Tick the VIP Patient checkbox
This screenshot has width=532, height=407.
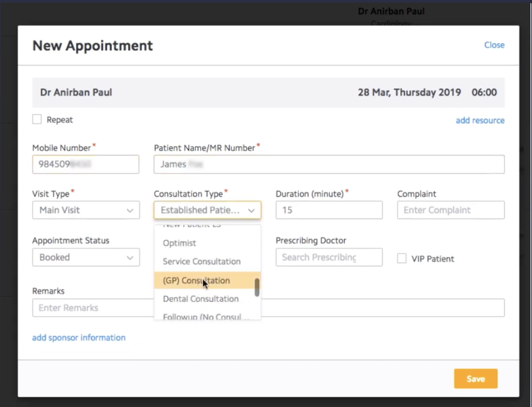tap(402, 259)
